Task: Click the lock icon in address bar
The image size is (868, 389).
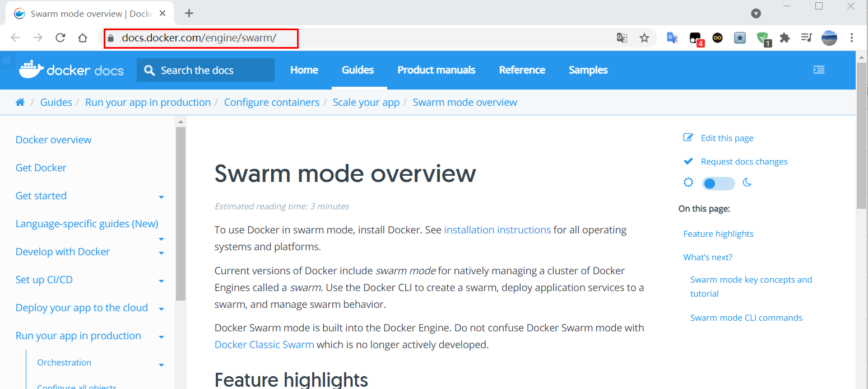Action: click(x=110, y=38)
